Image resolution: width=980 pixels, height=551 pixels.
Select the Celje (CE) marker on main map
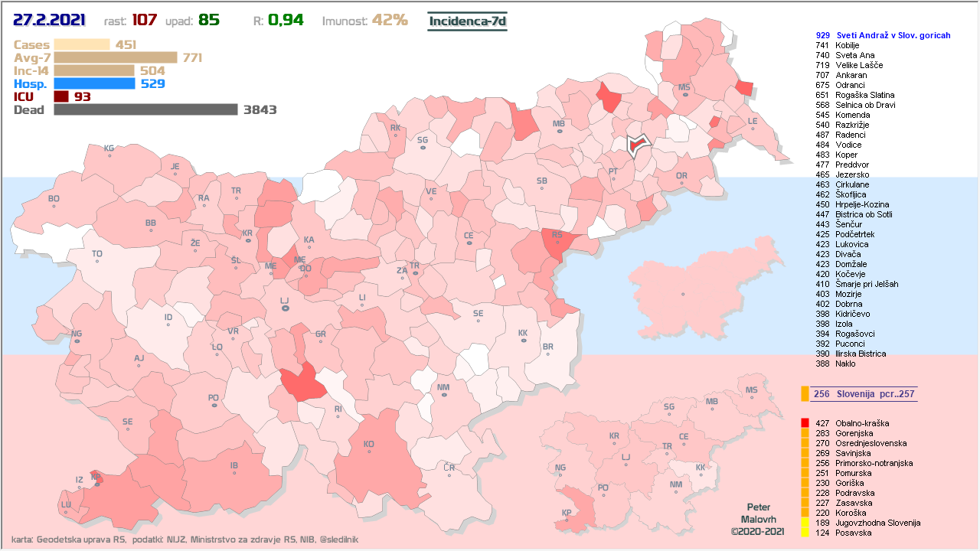tap(469, 243)
